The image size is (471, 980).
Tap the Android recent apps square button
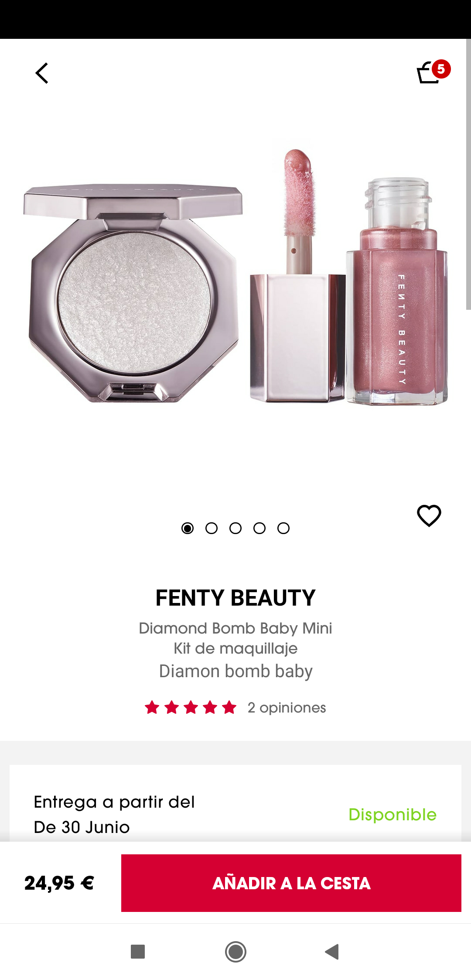click(138, 952)
